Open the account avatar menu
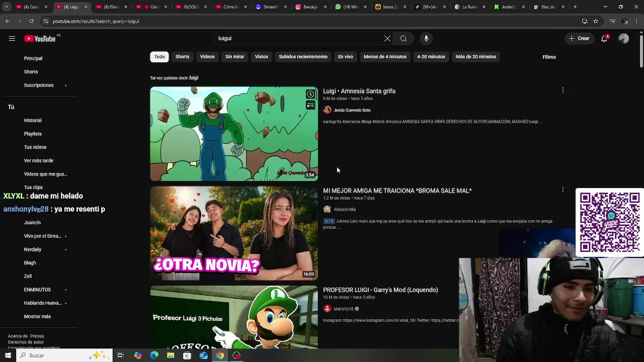Image resolution: width=644 pixels, height=362 pixels. coord(624,39)
